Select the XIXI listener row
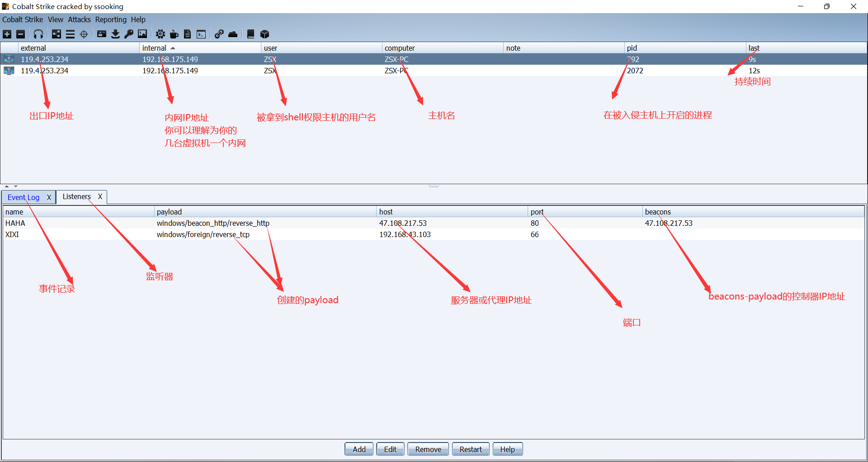Image resolution: width=868 pixels, height=462 pixels. (x=434, y=234)
